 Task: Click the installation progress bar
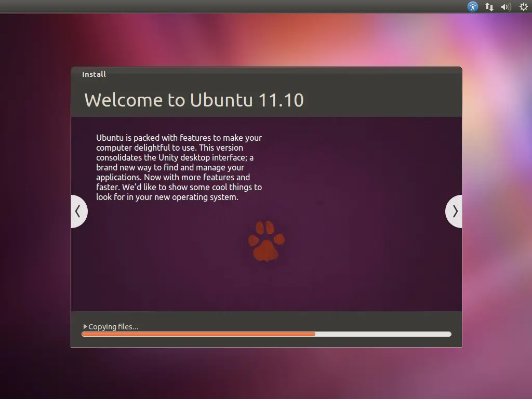click(x=267, y=334)
